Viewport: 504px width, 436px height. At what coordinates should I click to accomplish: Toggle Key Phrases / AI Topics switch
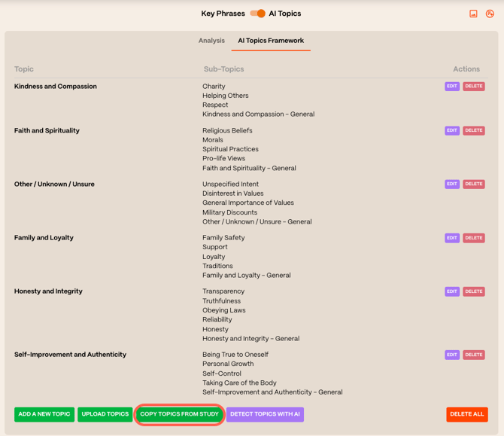(x=258, y=14)
